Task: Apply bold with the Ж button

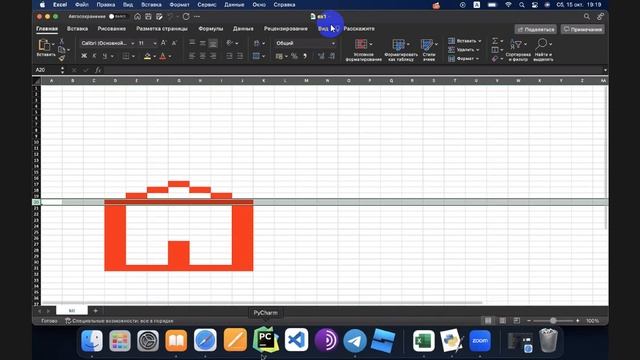Action: pyautogui.click(x=84, y=56)
